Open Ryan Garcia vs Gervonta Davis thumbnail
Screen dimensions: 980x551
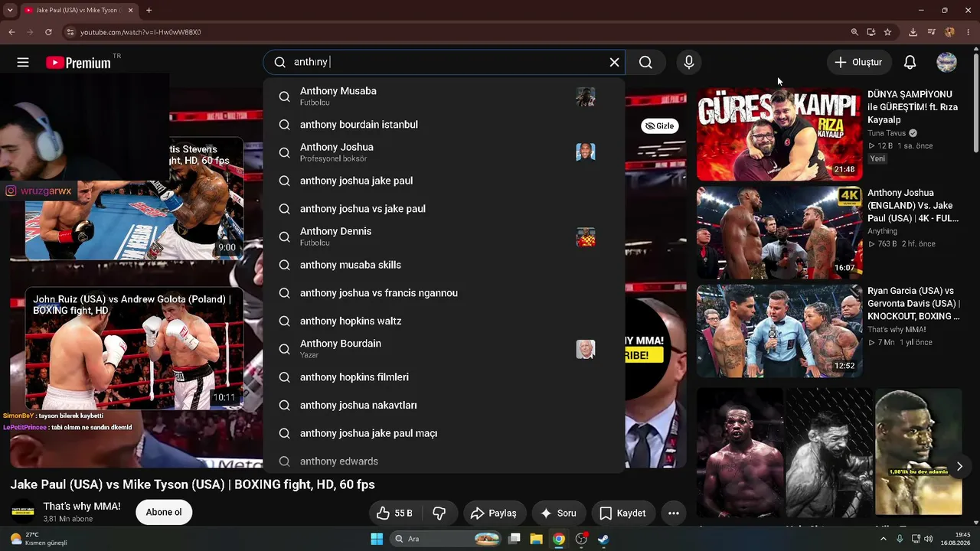[779, 331]
